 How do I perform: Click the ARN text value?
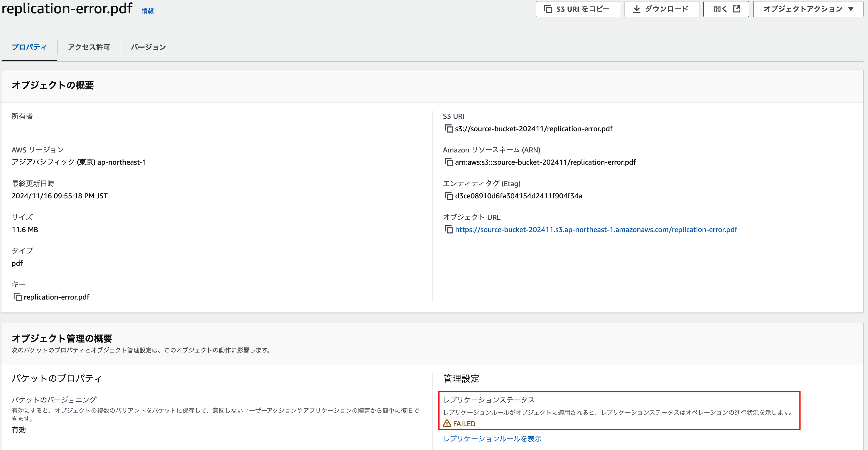[545, 162]
